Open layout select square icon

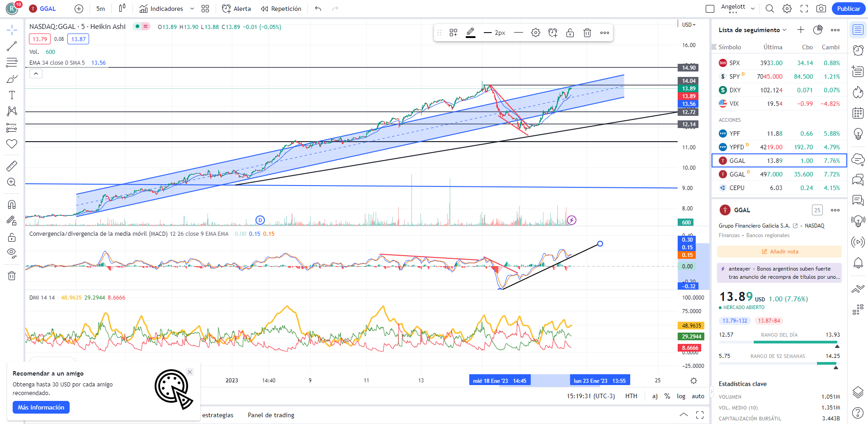(710, 9)
